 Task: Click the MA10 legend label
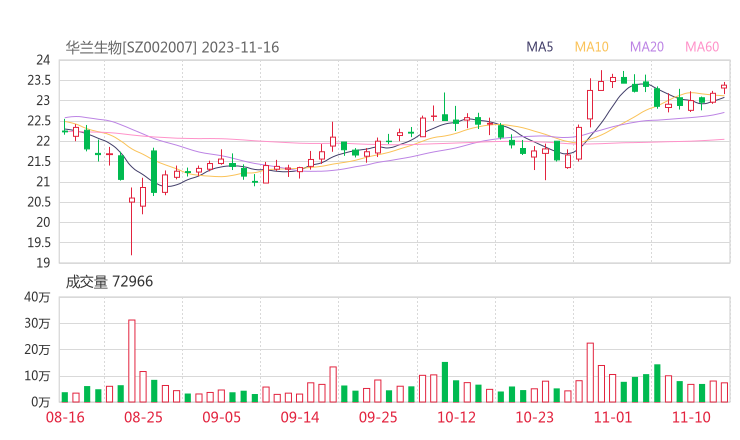(x=591, y=47)
